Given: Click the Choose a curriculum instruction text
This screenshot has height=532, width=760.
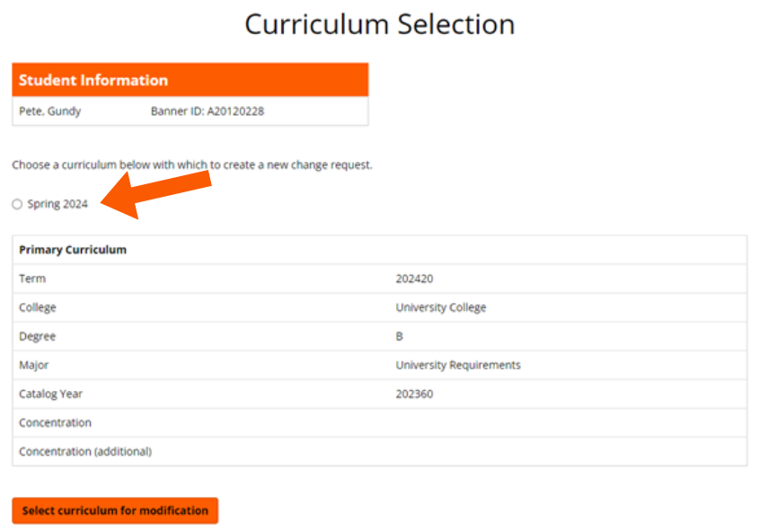Looking at the screenshot, I should pos(191,165).
